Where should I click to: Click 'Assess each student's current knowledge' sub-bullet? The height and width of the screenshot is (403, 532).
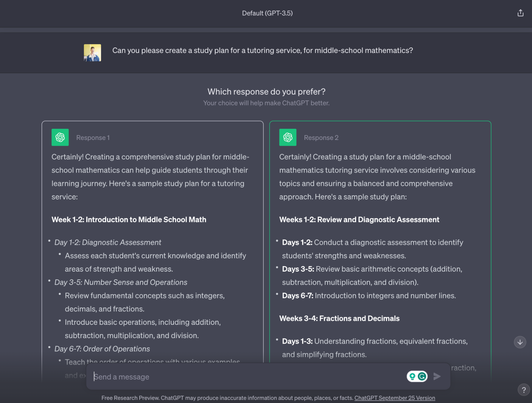[x=155, y=262]
